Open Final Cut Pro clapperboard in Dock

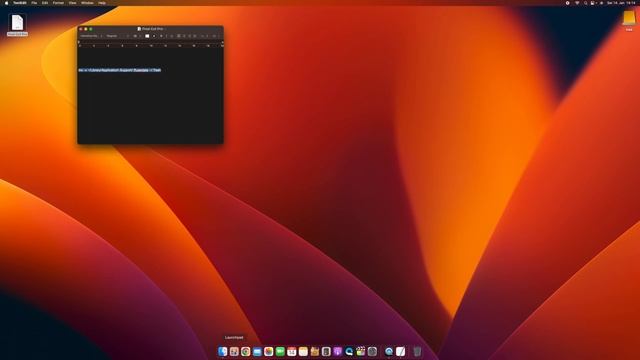[360, 351]
